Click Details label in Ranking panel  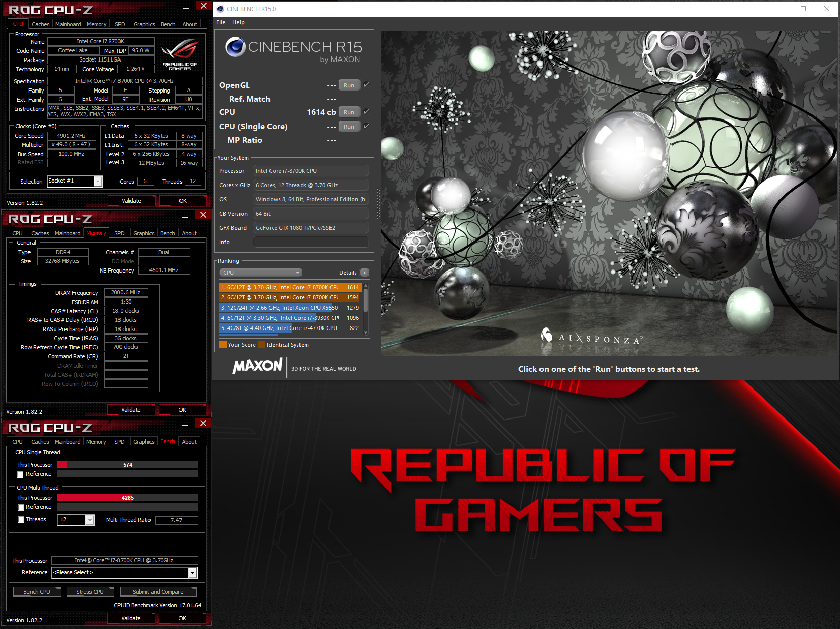[x=348, y=273]
